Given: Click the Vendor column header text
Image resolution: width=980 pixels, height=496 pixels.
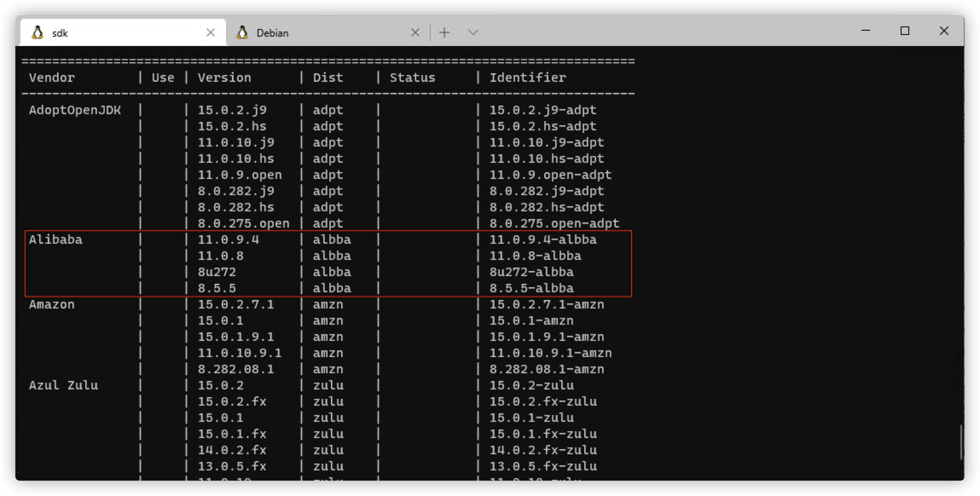Looking at the screenshot, I should (x=52, y=78).
